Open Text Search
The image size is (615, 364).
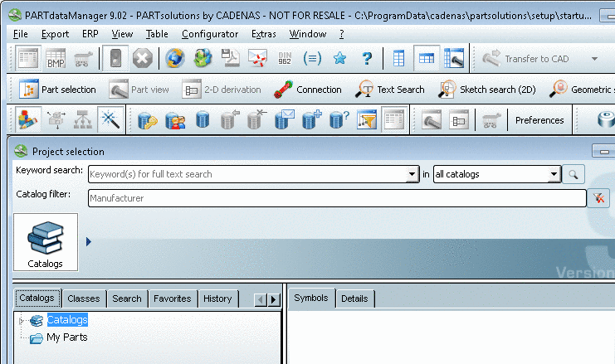click(x=390, y=90)
